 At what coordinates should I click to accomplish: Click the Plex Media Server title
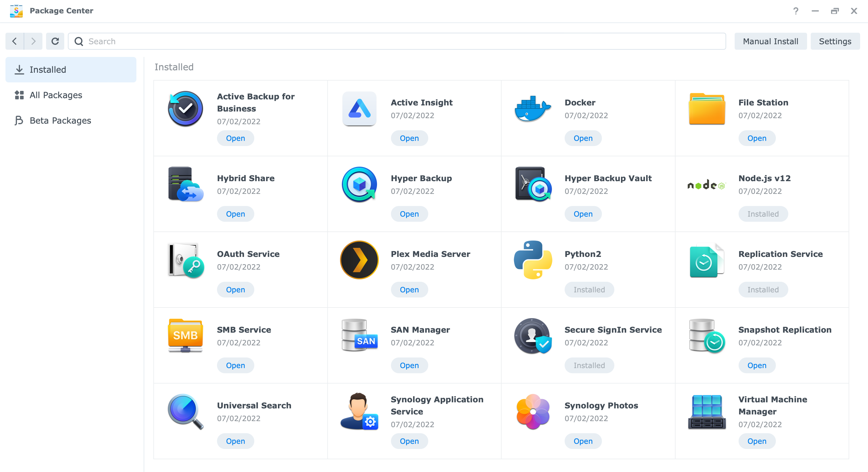[430, 254]
